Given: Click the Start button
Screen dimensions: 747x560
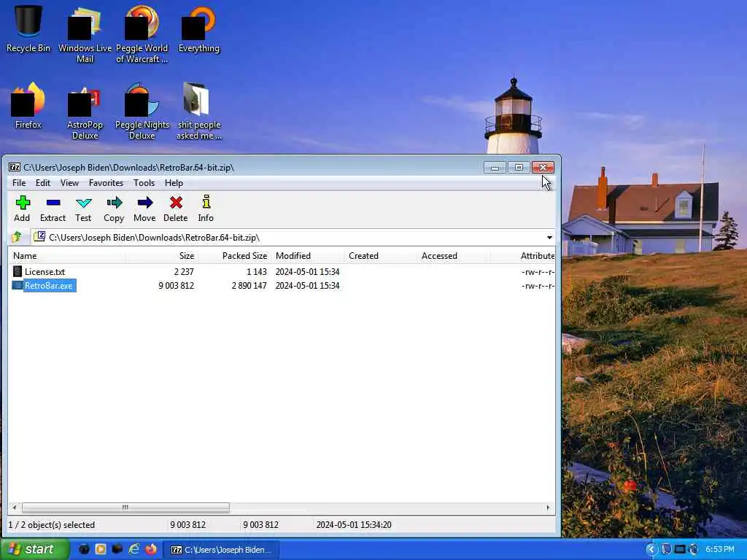Looking at the screenshot, I should tap(34, 549).
